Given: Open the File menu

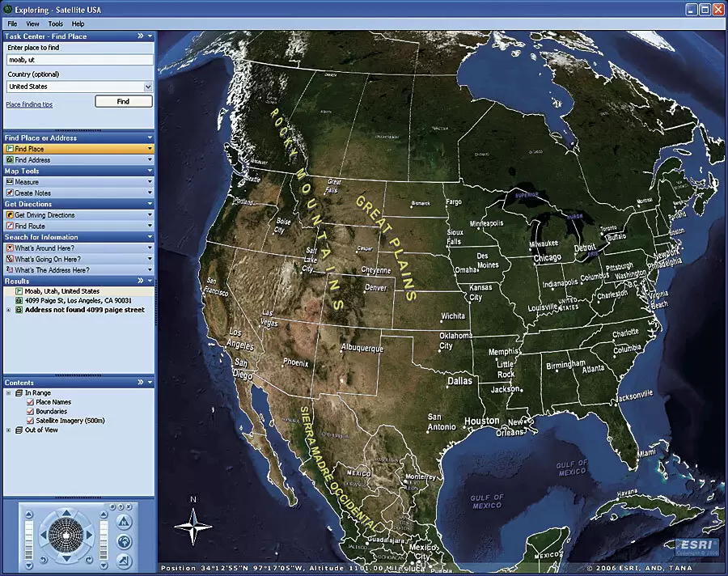Looking at the screenshot, I should click(x=12, y=23).
